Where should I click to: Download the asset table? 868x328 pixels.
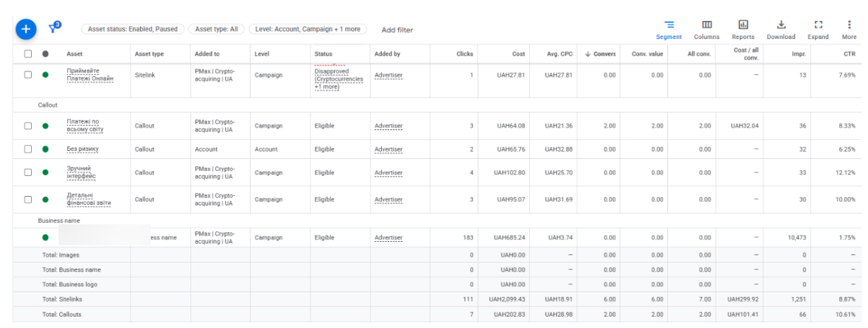(780, 29)
